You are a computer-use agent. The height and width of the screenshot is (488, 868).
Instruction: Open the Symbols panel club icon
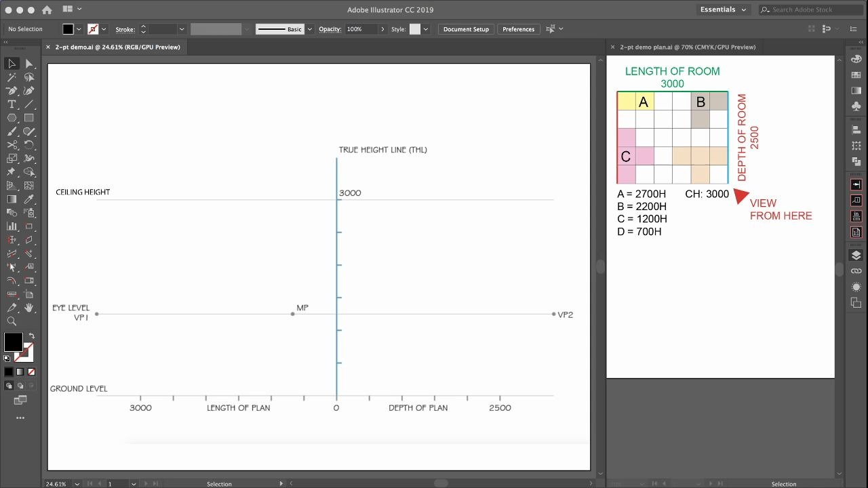tap(856, 106)
